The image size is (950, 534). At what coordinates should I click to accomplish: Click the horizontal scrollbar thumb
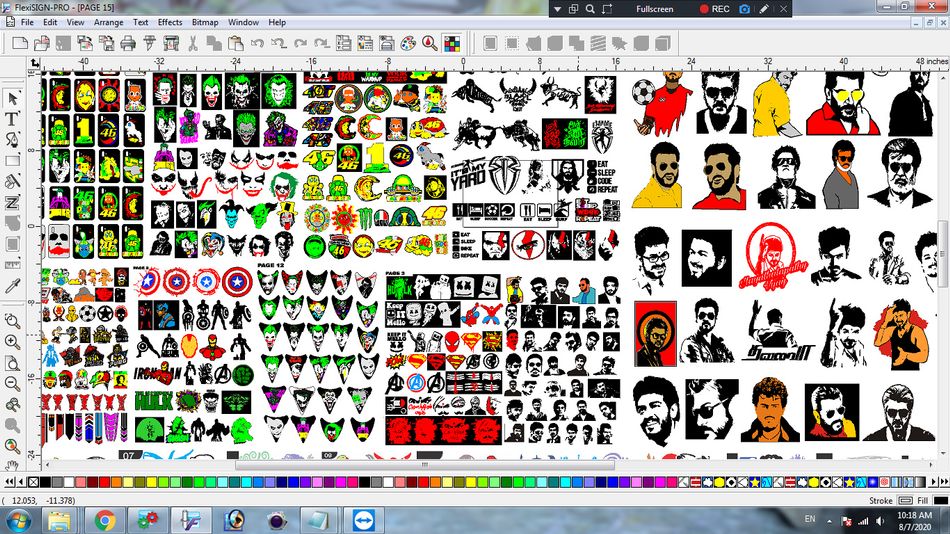pyautogui.click(x=424, y=465)
